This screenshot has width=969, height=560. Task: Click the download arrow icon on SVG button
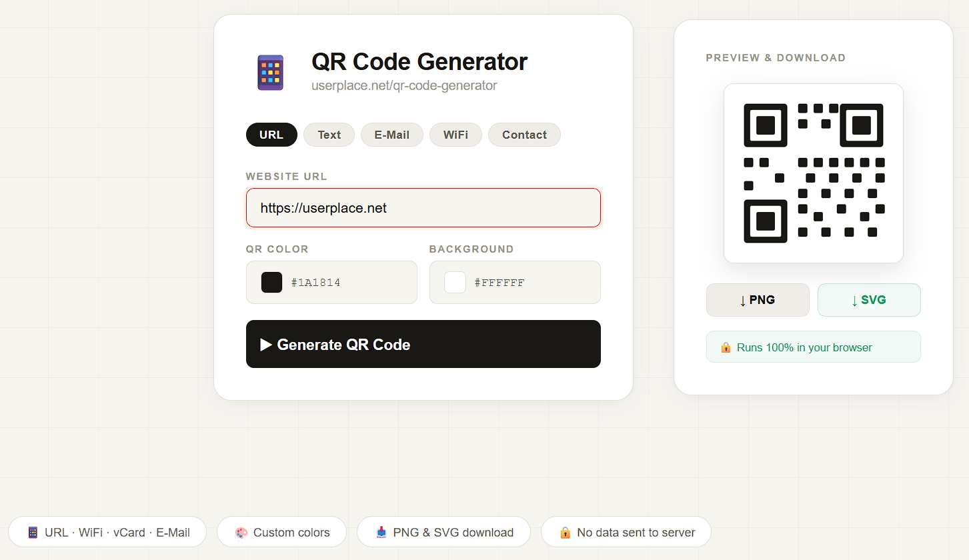pos(854,300)
